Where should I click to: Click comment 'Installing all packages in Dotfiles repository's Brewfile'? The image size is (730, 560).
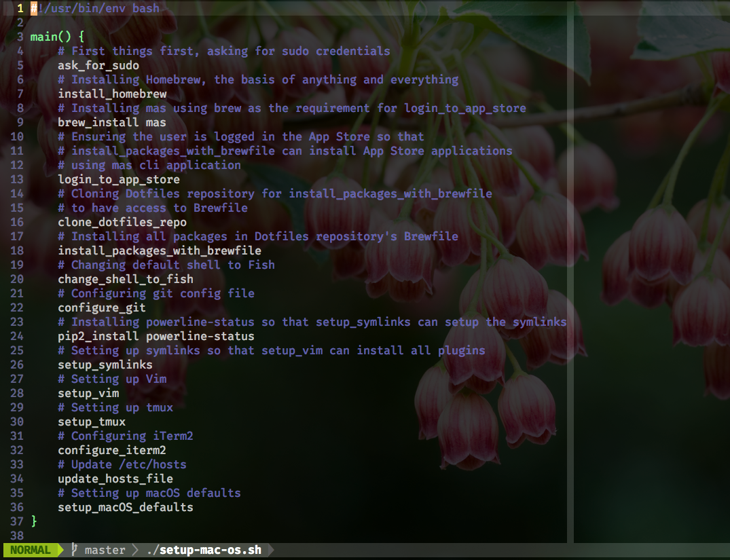258,236
